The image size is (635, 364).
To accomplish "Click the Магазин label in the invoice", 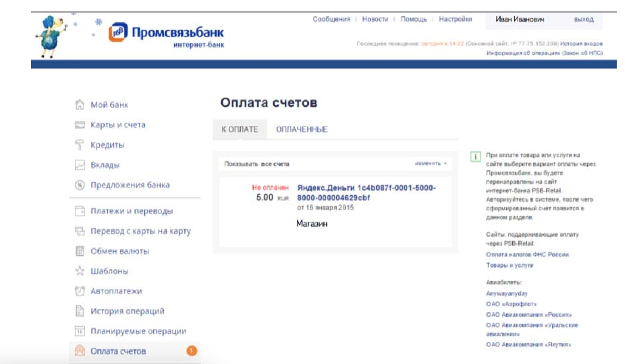I will coord(312,224).
